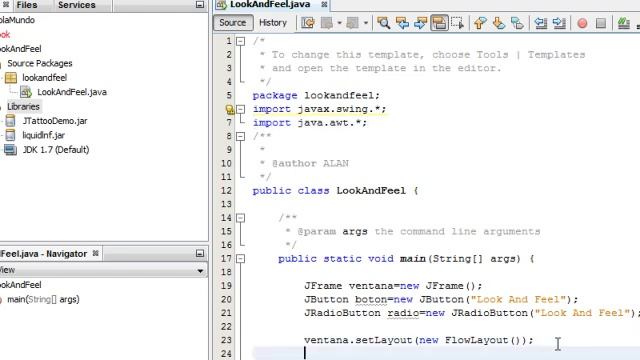640x360 pixels.
Task: Open the Navigator view dropdown
Action: [200, 271]
